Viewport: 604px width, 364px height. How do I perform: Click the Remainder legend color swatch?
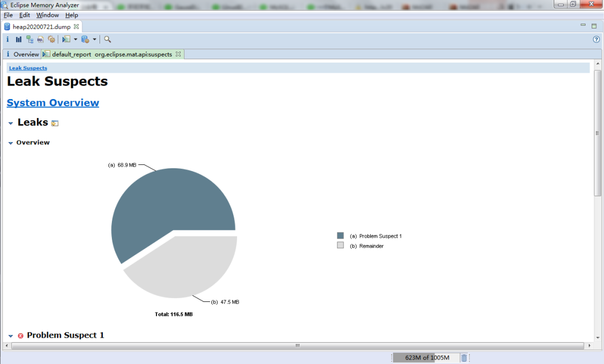(340, 245)
